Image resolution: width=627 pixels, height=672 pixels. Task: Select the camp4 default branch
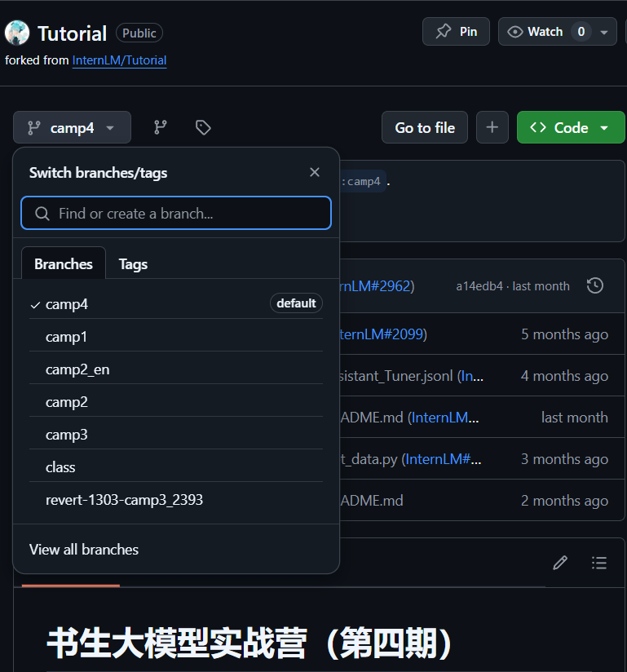tap(176, 304)
